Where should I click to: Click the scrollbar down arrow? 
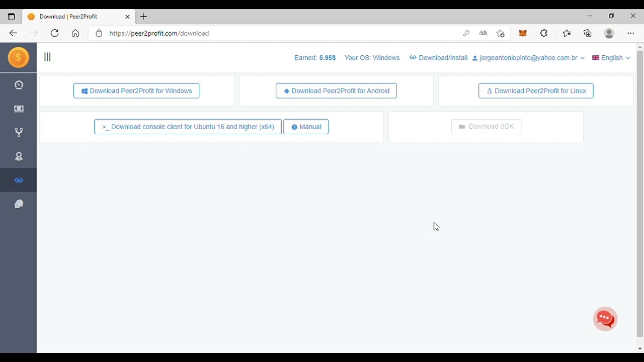[x=640, y=349]
